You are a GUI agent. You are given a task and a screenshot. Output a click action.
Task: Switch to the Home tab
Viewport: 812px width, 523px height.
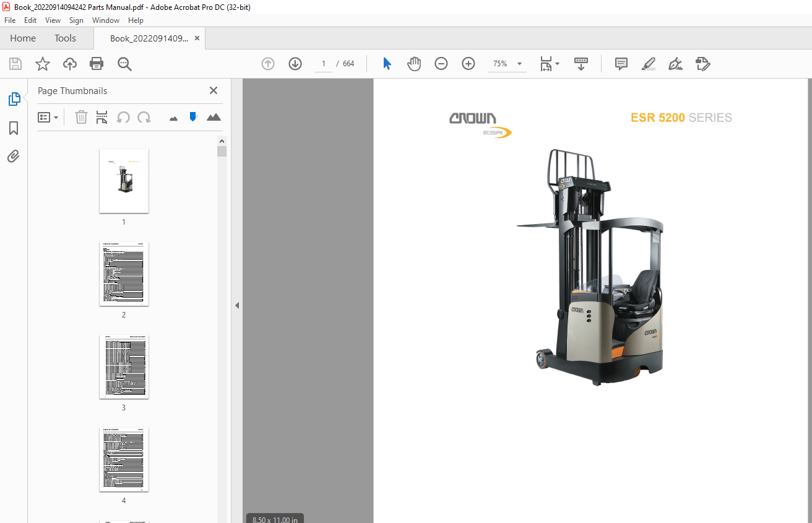pyautogui.click(x=23, y=38)
